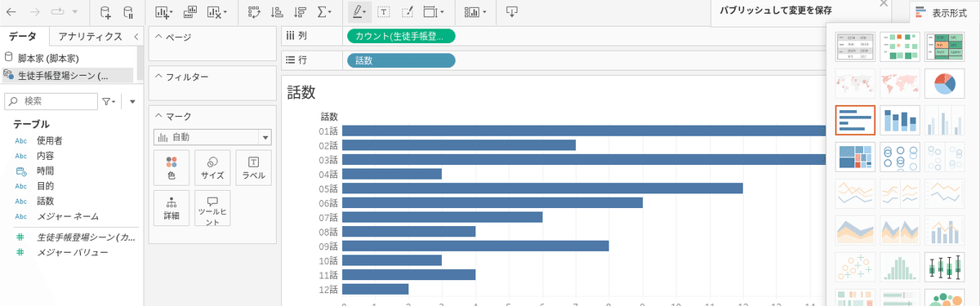Image resolution: width=980 pixels, height=306 pixels.
Task: Click the format annotation icon
Action: (x=408, y=12)
